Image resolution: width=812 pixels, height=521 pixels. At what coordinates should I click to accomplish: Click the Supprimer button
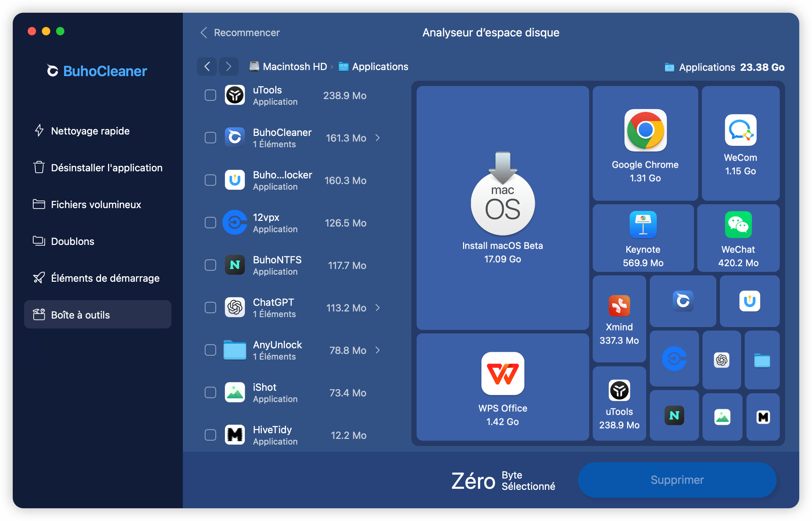677,480
